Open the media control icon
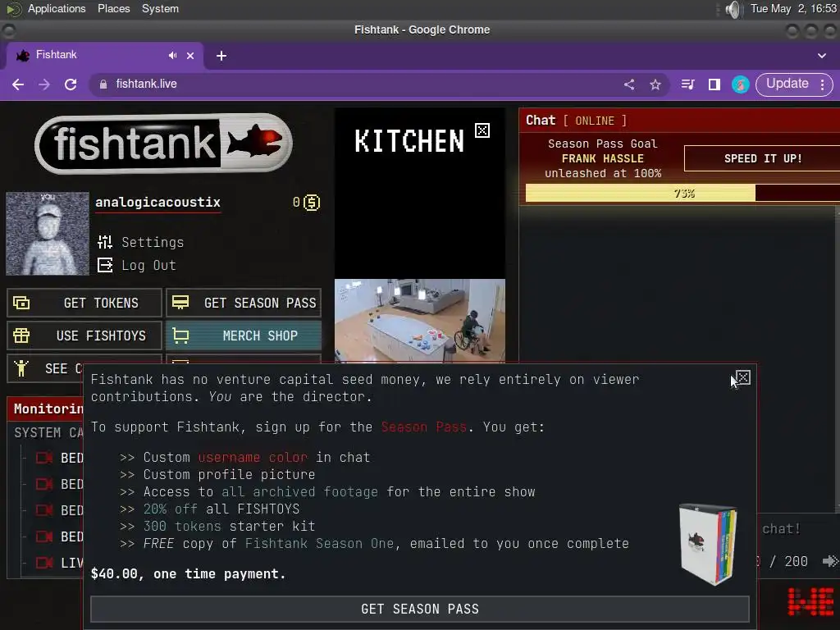 (688, 84)
